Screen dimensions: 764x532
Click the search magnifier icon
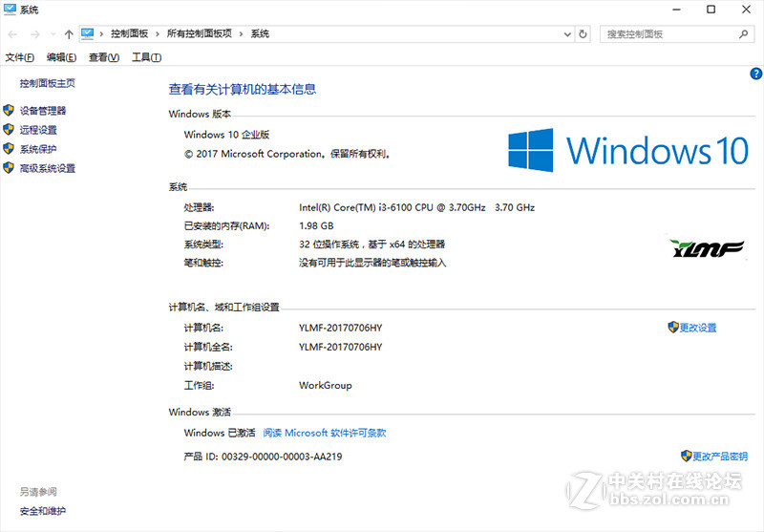point(744,34)
